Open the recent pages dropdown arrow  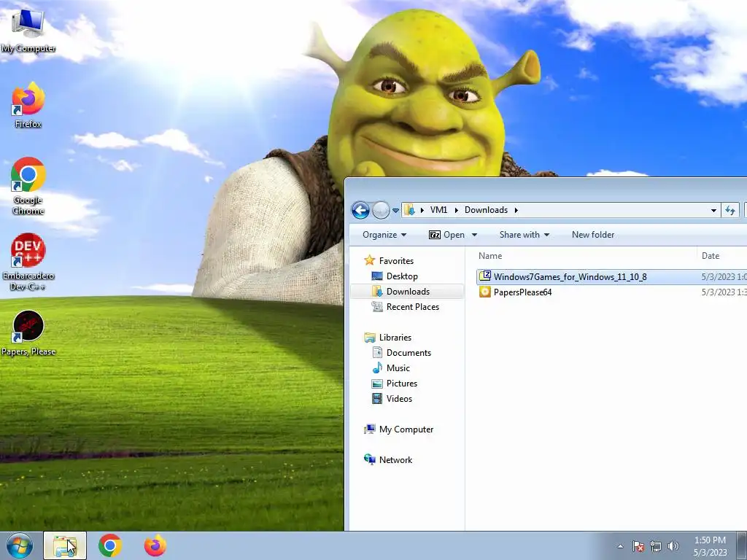pos(395,211)
